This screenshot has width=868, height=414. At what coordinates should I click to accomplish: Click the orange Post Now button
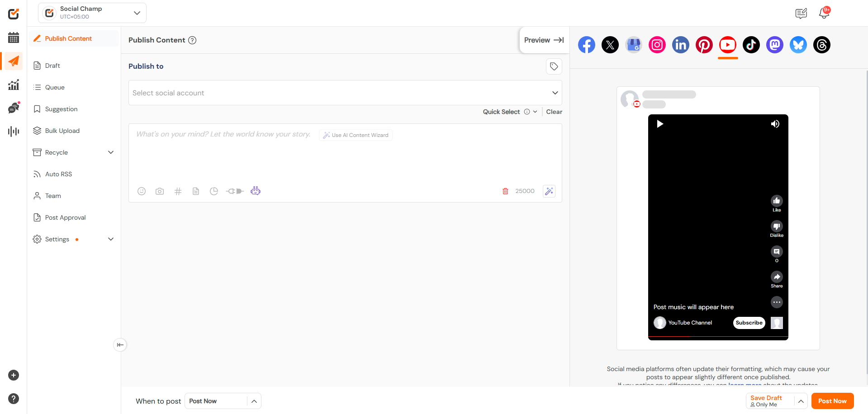tap(832, 401)
